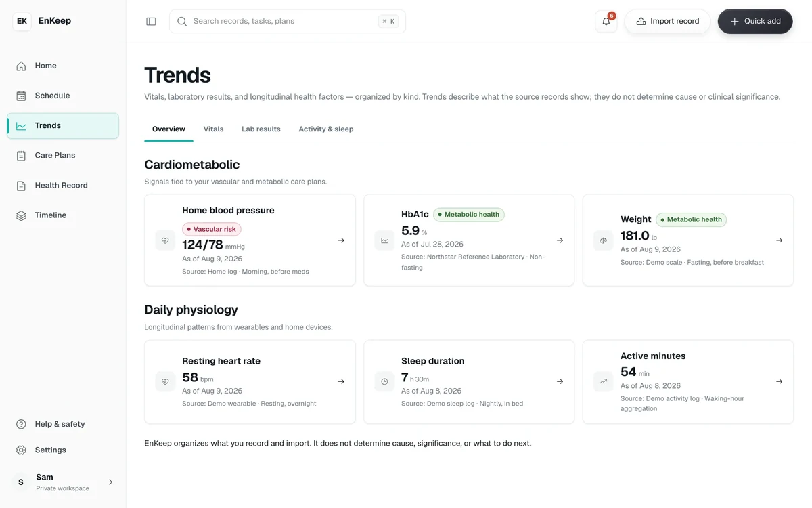Click the Settings gear icon
Image resolution: width=812 pixels, height=508 pixels.
(21, 450)
